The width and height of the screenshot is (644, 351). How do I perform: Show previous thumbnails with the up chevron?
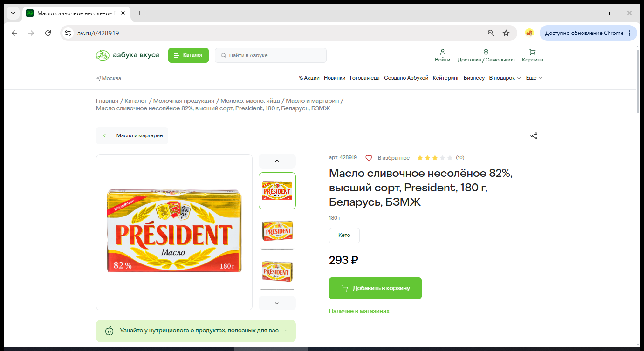coord(277,161)
